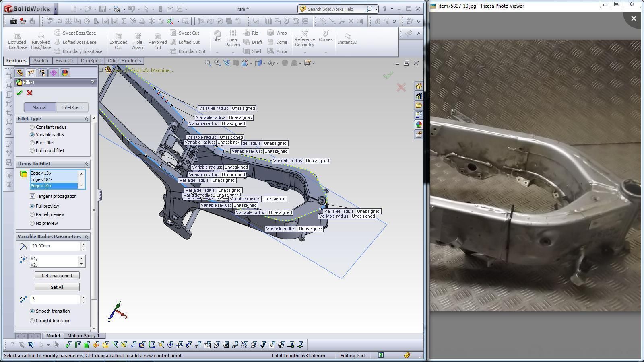Screen dimensions: 644x362
Task: Click the Revolved Cut icon
Action: [x=157, y=41]
